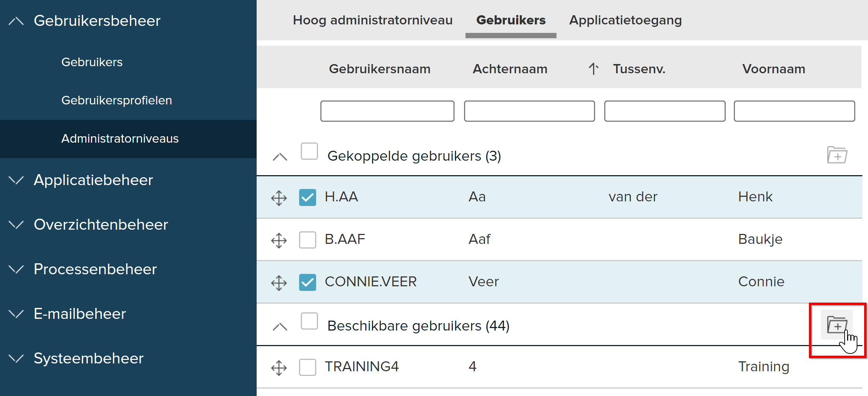Open the Hoog administratorniveau tab
Screen dimensions: 868x396
(372, 20)
